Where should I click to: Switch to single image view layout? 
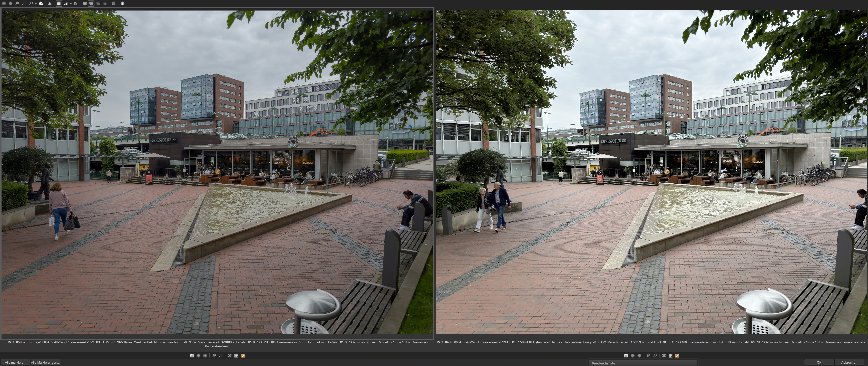(x=85, y=3)
